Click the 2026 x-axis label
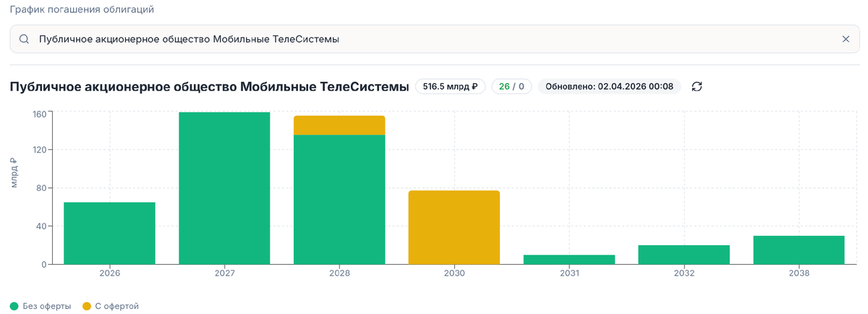Image resolution: width=868 pixels, height=314 pixels. [109, 273]
